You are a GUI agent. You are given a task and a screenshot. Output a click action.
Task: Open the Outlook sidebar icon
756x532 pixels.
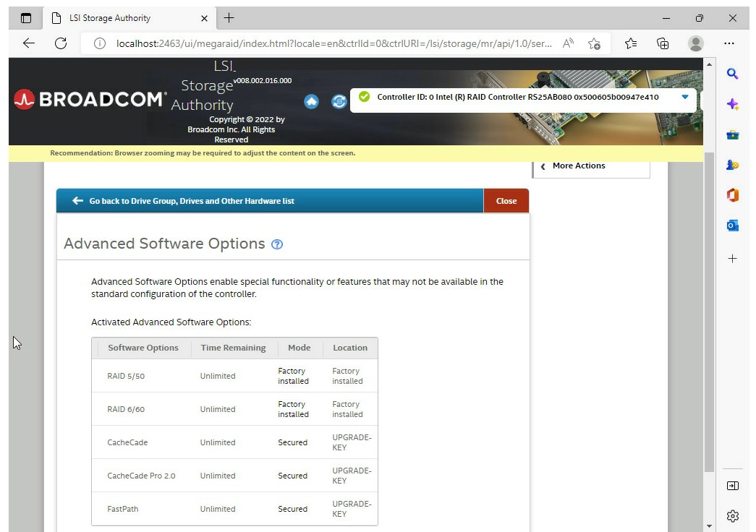click(732, 226)
